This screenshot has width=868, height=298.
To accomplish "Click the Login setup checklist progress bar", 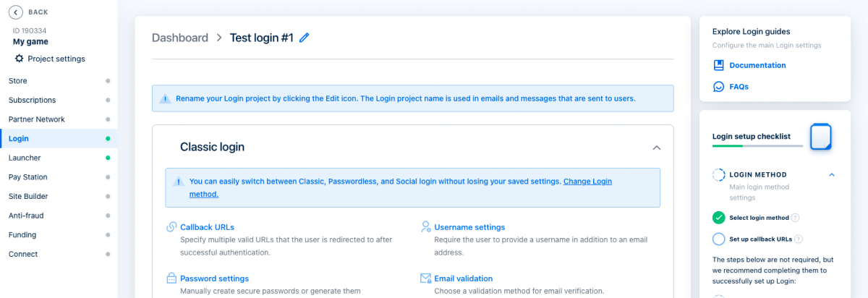I will 757,146.
